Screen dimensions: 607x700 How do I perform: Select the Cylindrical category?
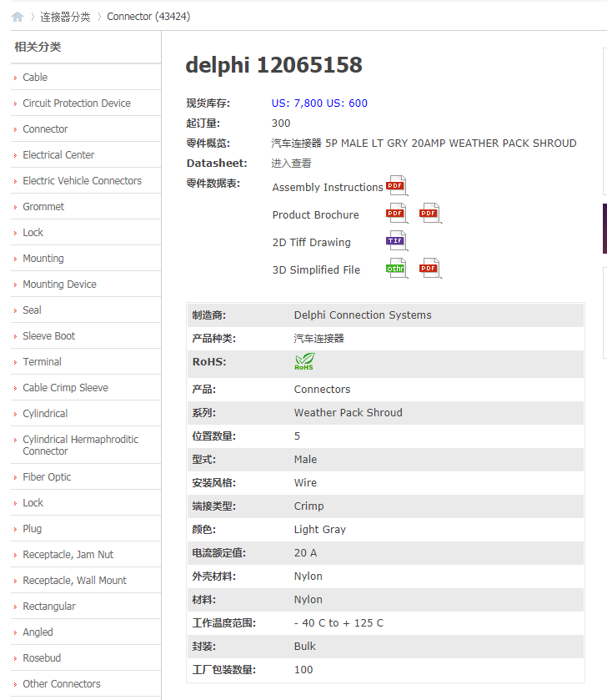tap(45, 414)
